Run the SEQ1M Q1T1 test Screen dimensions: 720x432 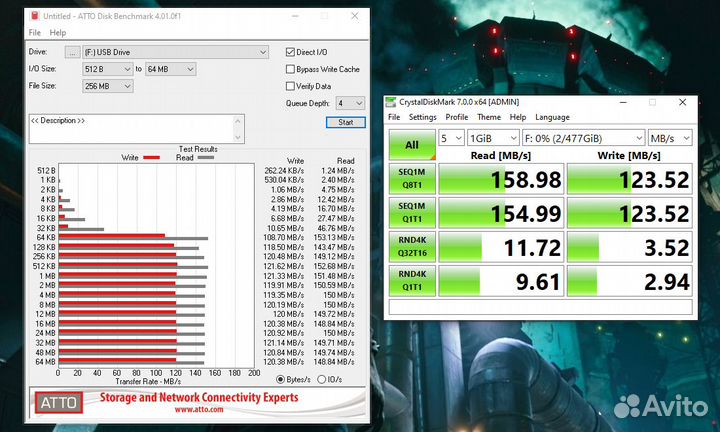(x=411, y=213)
